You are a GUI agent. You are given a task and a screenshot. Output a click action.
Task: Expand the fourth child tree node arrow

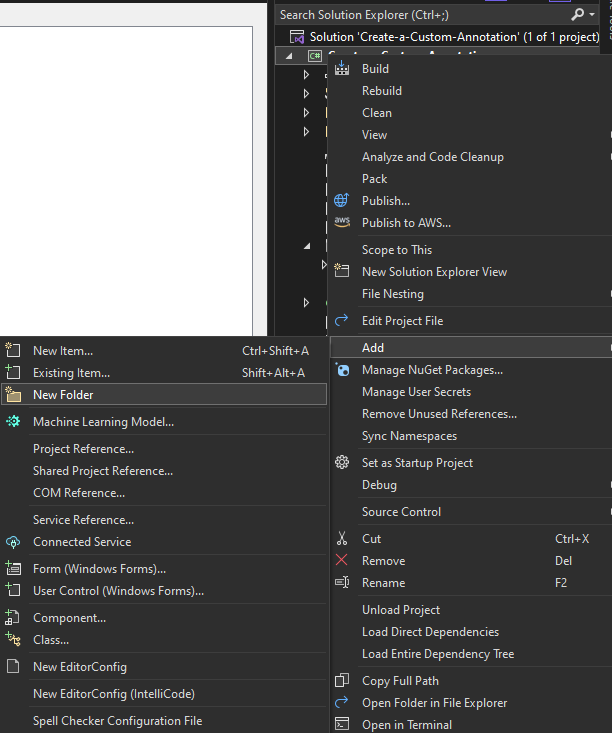point(306,132)
